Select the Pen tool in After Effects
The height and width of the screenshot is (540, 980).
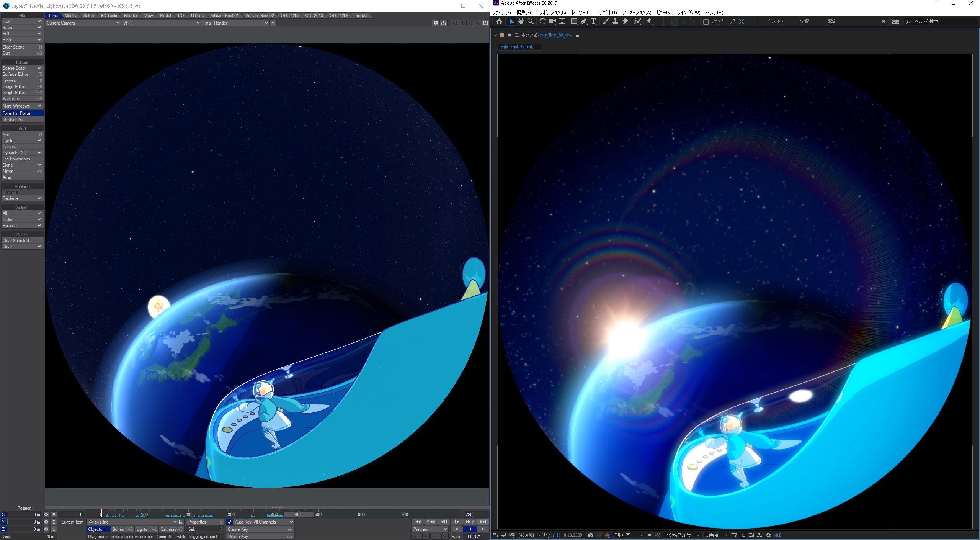point(583,21)
